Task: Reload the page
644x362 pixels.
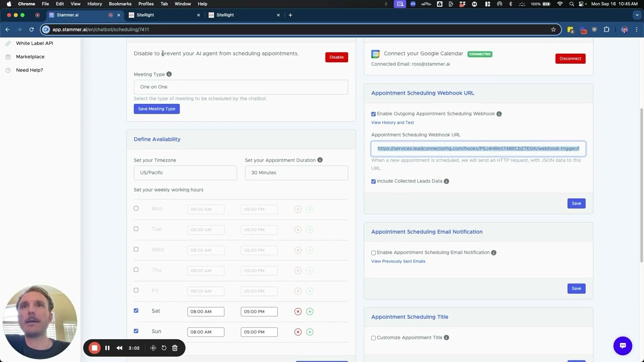Action: (31, 29)
